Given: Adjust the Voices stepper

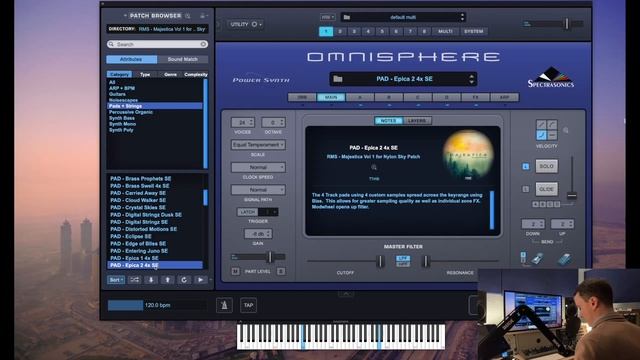Looking at the screenshot, I should [243, 122].
